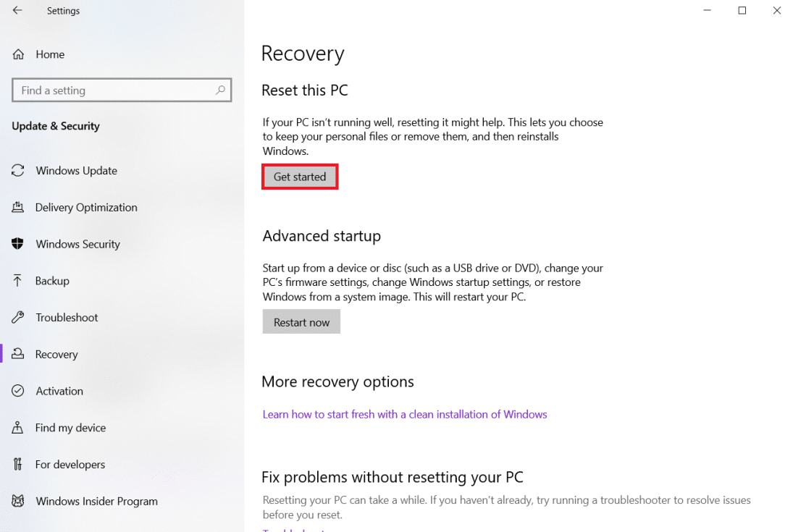The height and width of the screenshot is (532, 793).
Task: Click the Windows Insider Program icon
Action: pos(18,501)
